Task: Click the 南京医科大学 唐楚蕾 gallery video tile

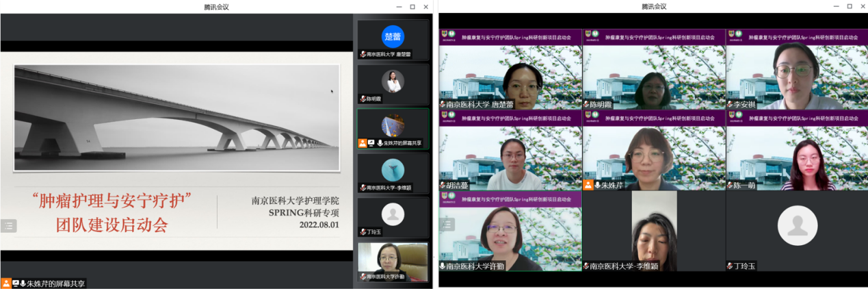Action: (x=510, y=75)
